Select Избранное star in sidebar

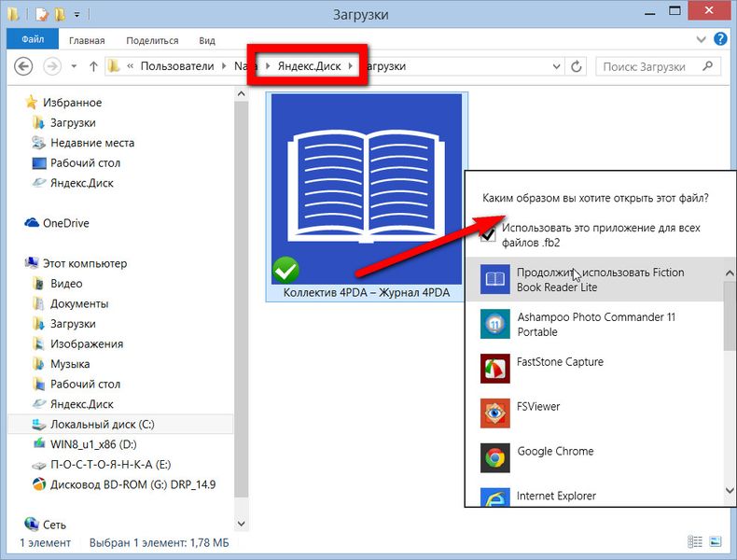click(x=32, y=102)
